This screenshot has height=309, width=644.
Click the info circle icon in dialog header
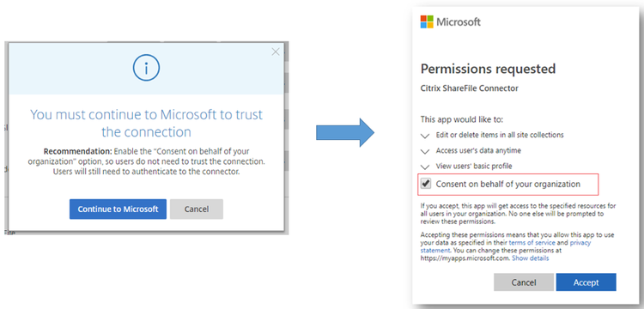pyautogui.click(x=146, y=69)
